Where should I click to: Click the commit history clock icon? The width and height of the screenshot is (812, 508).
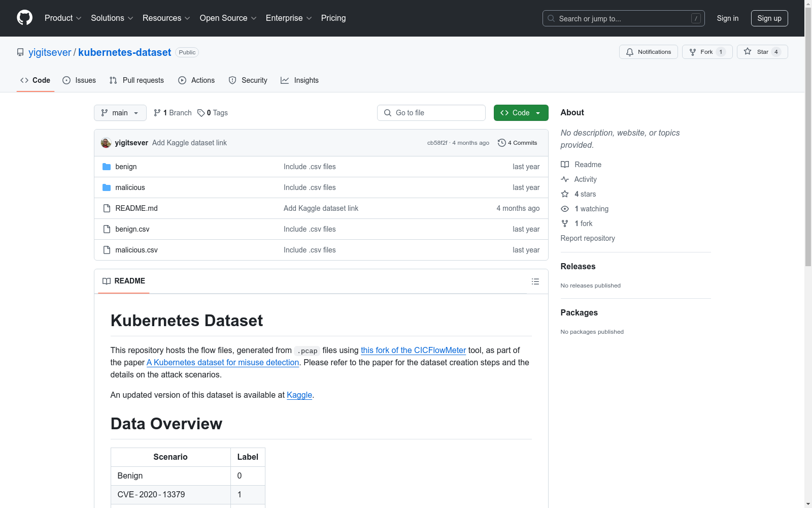(x=502, y=143)
